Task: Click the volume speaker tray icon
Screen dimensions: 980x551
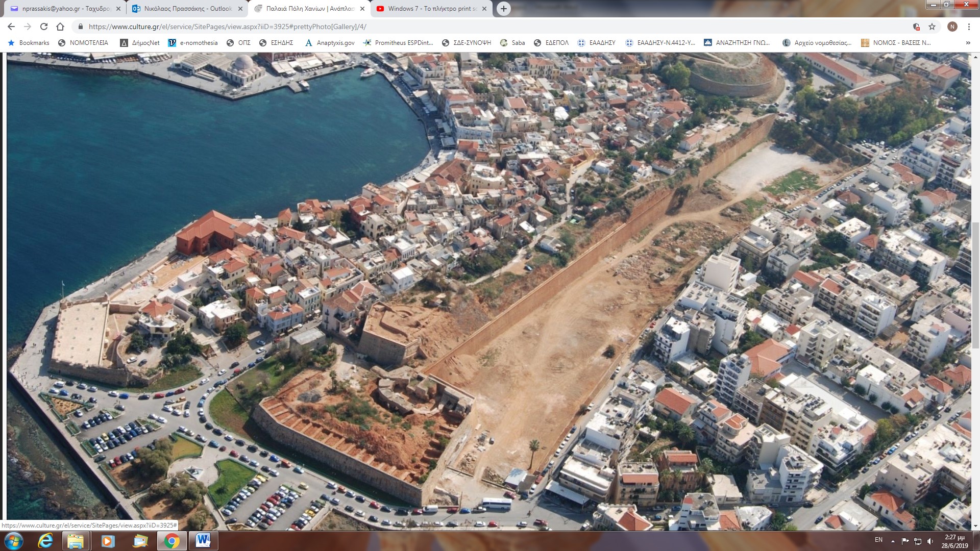Action: [930, 541]
